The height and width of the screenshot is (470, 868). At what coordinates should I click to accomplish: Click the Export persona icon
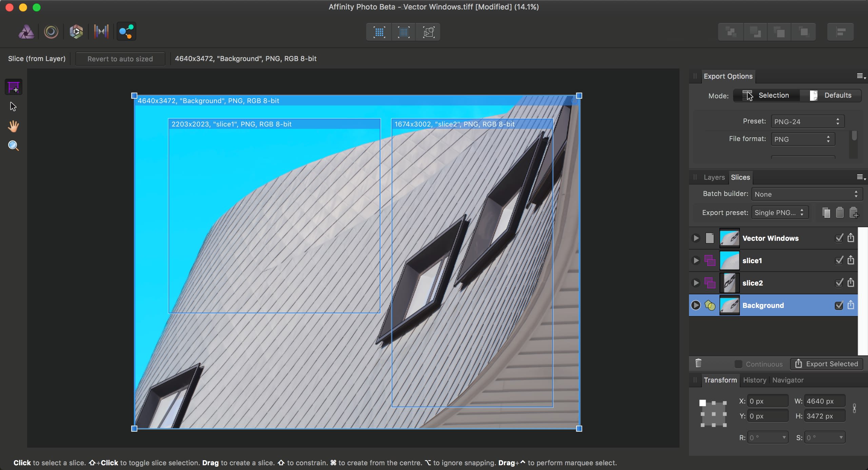126,32
